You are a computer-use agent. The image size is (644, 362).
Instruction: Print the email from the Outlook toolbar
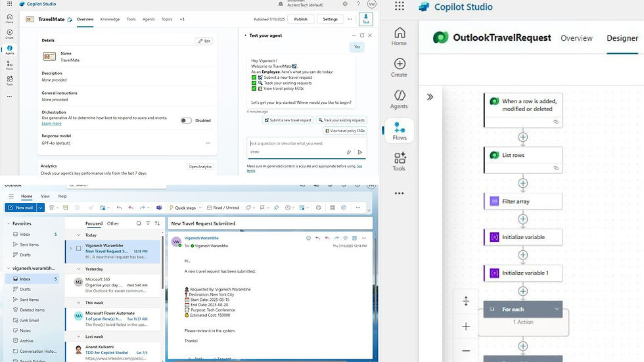click(x=318, y=208)
